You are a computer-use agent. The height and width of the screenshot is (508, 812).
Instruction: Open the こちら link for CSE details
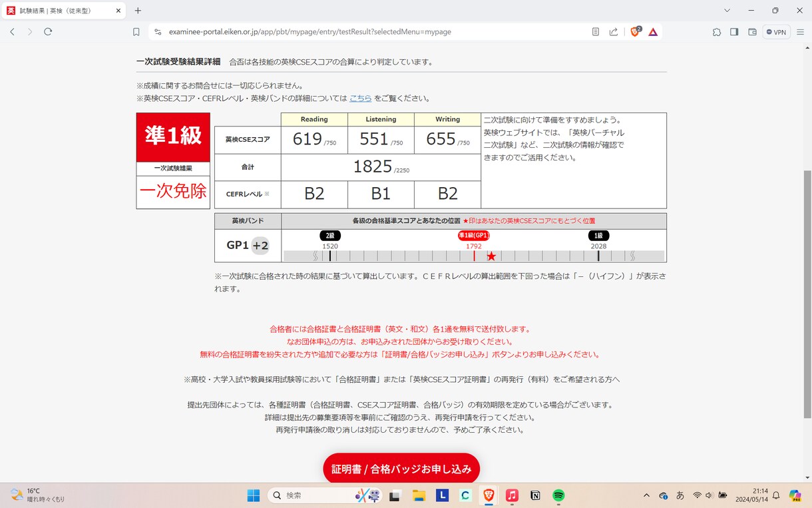(361, 98)
